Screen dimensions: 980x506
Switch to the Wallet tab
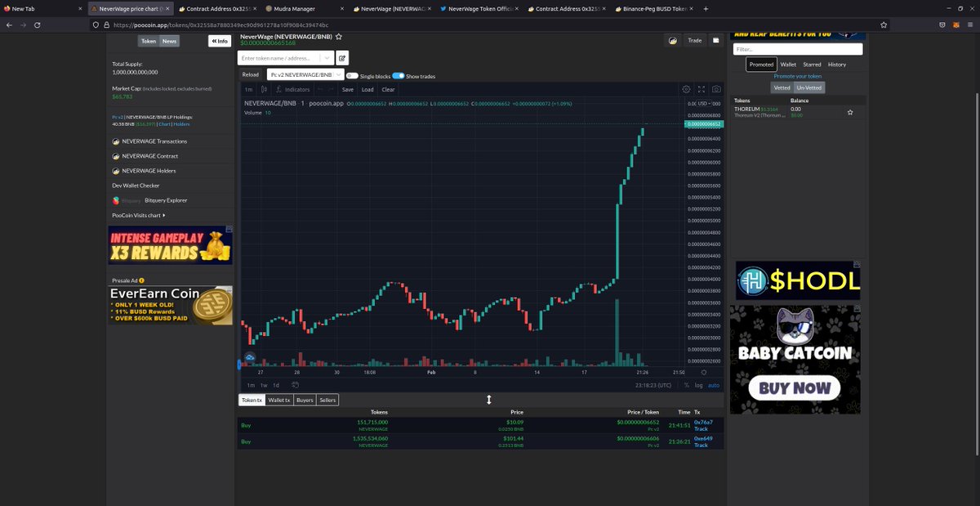(x=788, y=64)
